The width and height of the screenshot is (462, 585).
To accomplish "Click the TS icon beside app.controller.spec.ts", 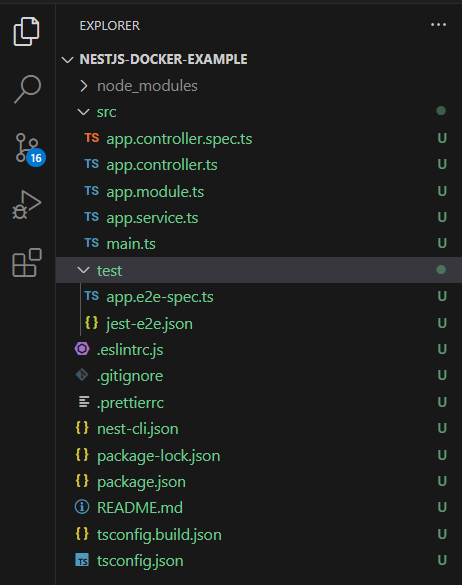I will point(91,138).
